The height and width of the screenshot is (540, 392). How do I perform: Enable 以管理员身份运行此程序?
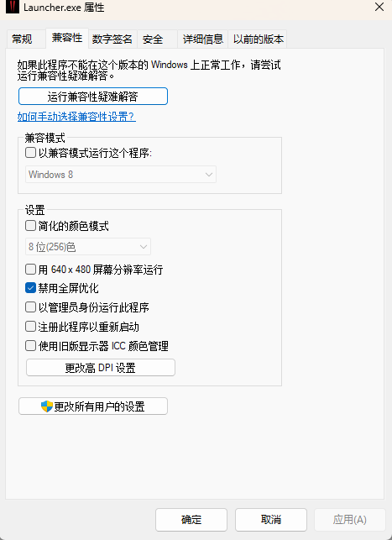coord(30,307)
